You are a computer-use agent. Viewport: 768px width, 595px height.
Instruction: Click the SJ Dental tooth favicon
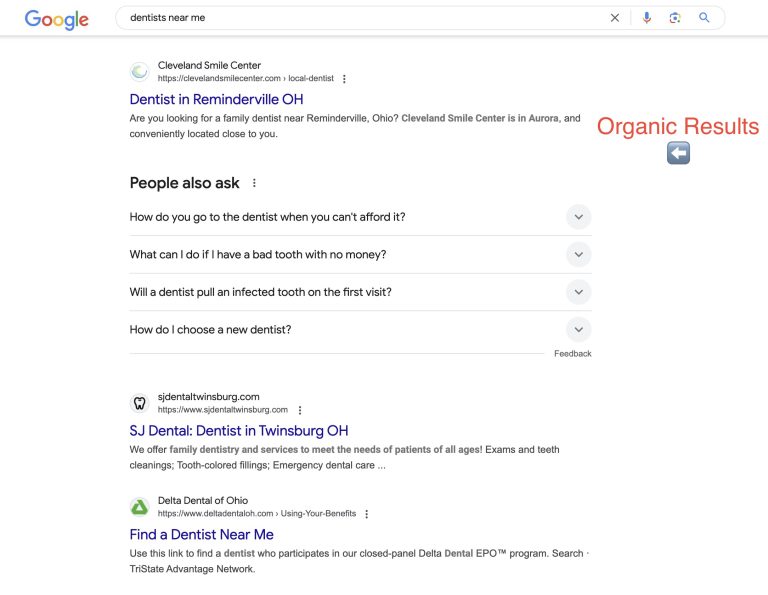140,403
